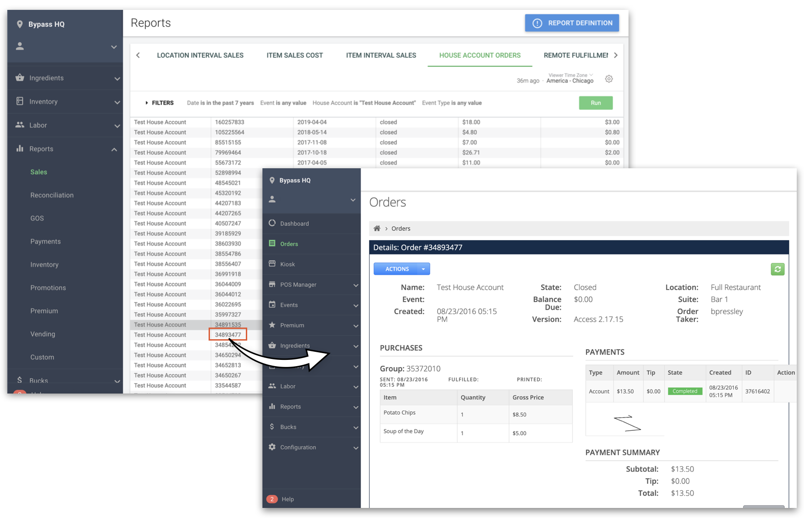Click the payment signature thumbnail

(627, 423)
